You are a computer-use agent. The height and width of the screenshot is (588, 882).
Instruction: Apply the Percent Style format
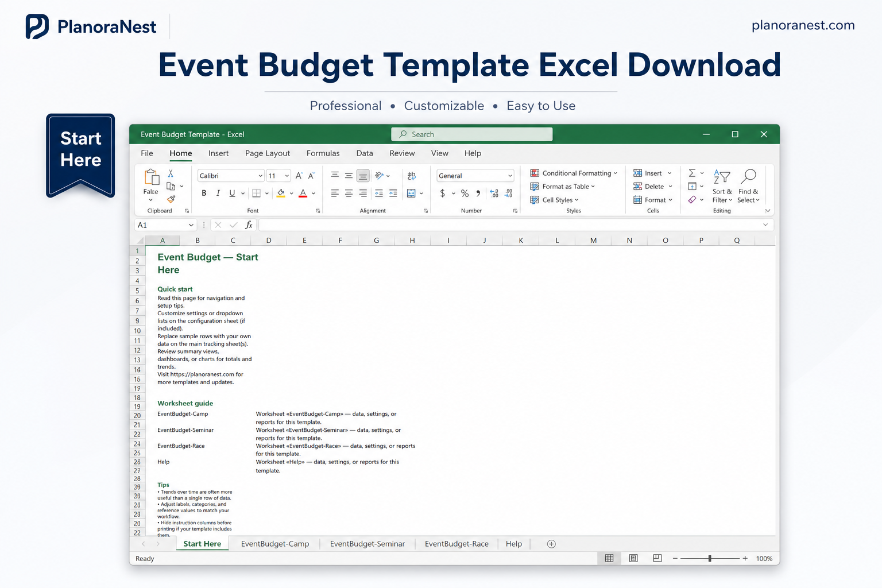click(x=465, y=194)
